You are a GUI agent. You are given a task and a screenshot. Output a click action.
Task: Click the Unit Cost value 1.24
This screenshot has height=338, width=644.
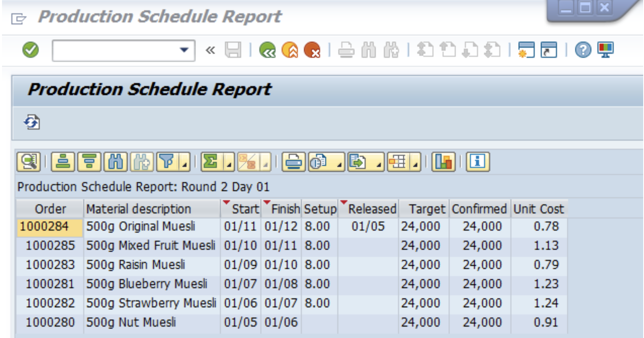point(539,303)
